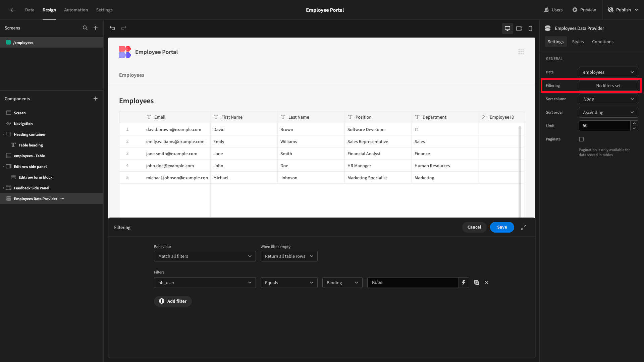Switch to the Conditions tab
This screenshot has width=644, height=362.
pos(602,42)
